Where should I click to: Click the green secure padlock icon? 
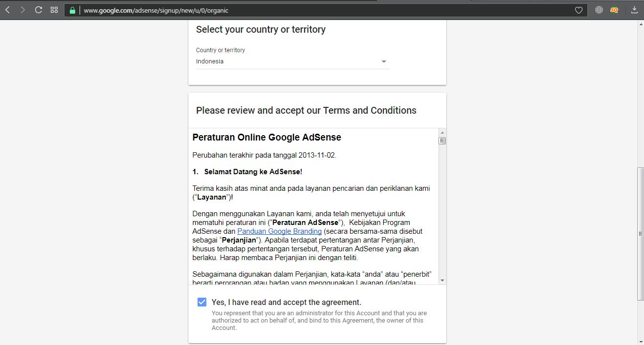pyautogui.click(x=72, y=10)
